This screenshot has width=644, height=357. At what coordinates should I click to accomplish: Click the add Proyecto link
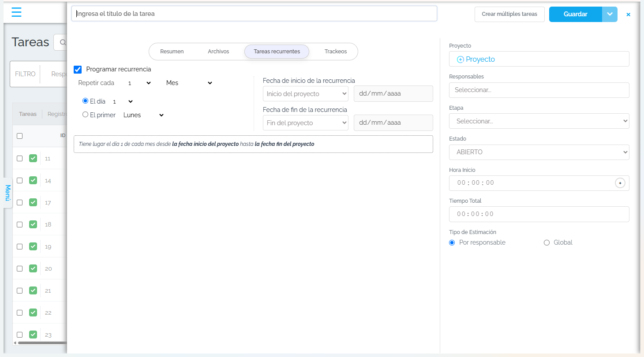(476, 59)
